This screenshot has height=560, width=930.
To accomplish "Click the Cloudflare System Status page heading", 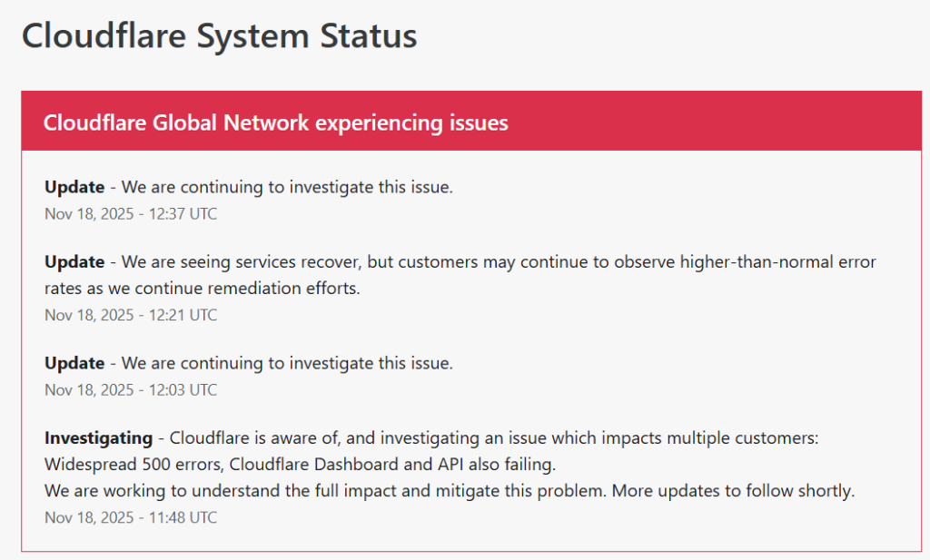I will 219,36.
